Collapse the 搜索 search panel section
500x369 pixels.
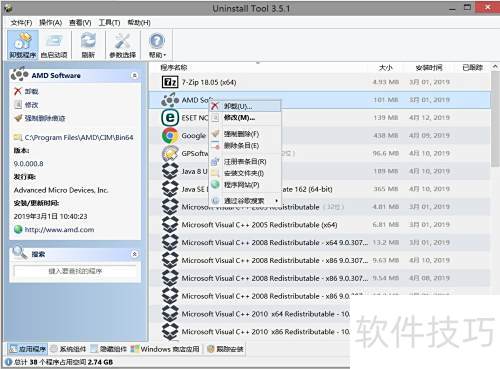click(x=135, y=254)
